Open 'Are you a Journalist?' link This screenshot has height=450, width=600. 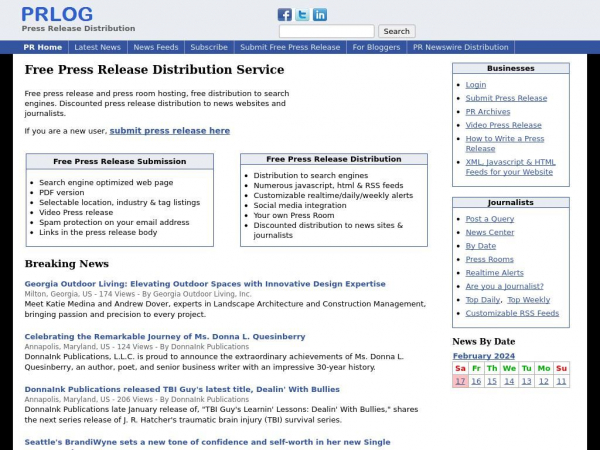pyautogui.click(x=504, y=286)
